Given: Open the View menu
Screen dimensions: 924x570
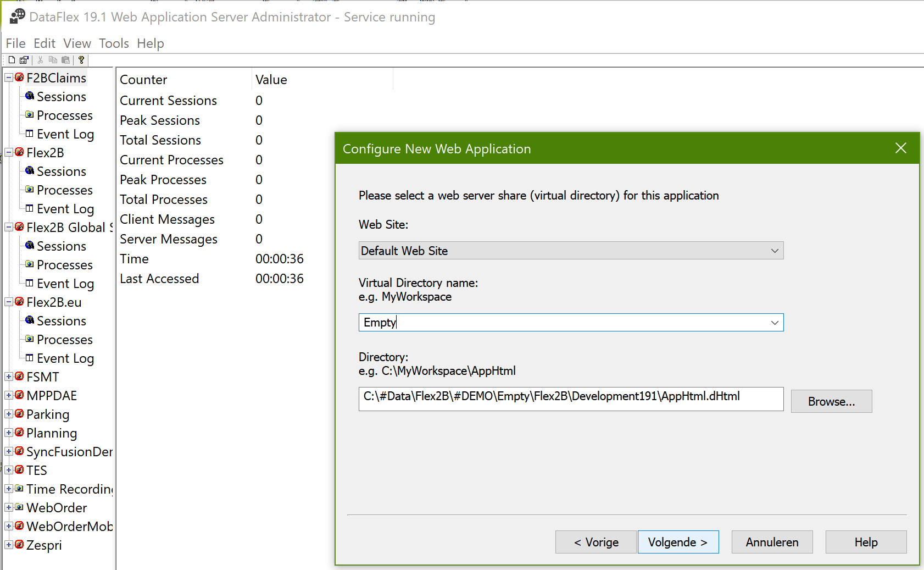Looking at the screenshot, I should 77,43.
